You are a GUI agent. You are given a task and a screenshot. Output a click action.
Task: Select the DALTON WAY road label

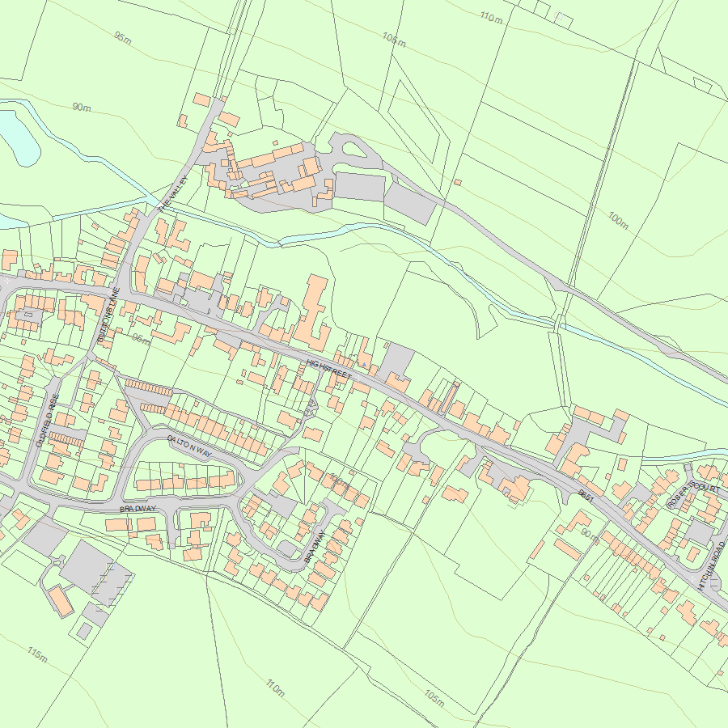(x=189, y=446)
